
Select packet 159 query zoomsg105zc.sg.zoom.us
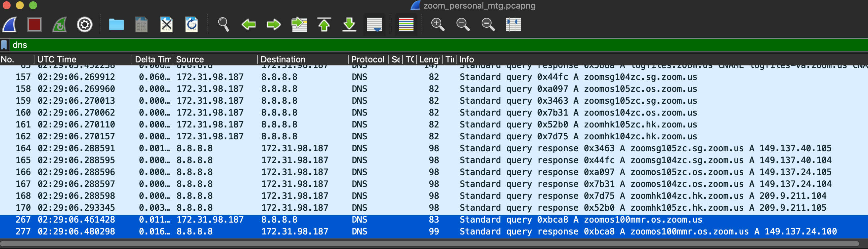(434, 101)
